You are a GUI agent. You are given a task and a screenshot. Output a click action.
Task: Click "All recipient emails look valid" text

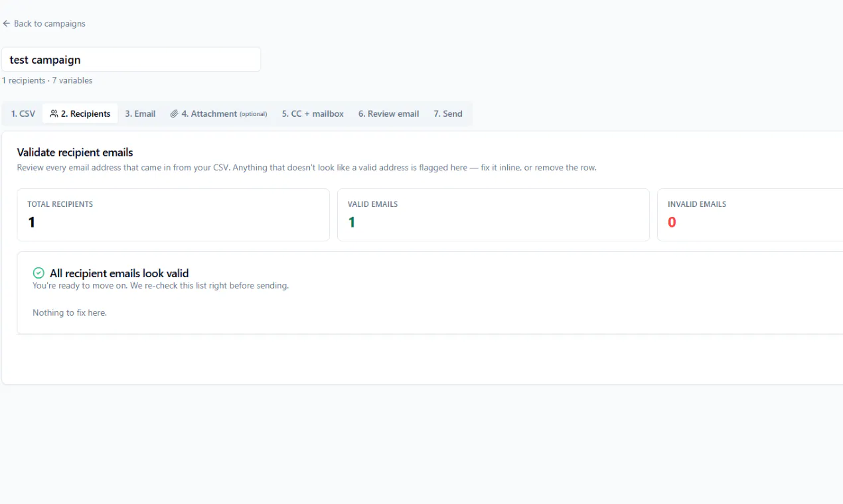(x=119, y=273)
